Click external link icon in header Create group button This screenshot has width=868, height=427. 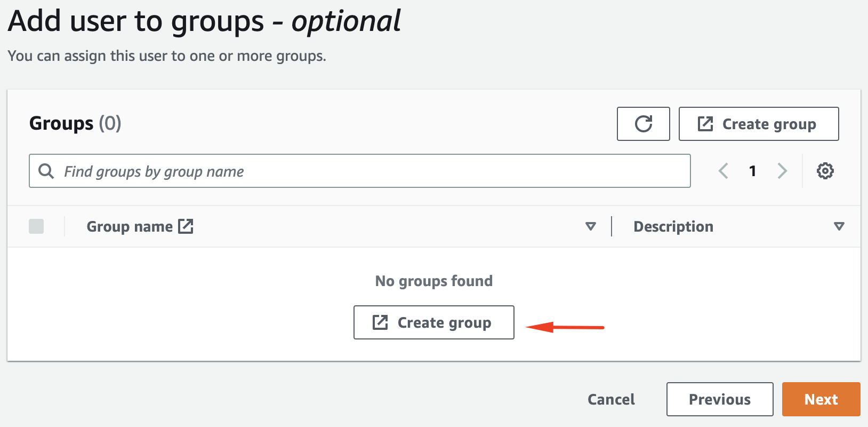tap(705, 124)
